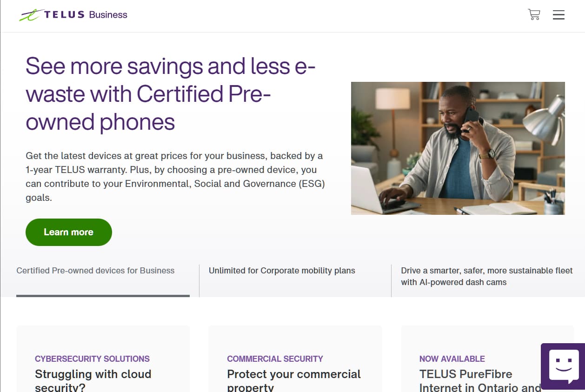Switch to Unlimited for Corporate mobility plans tab
The image size is (585, 392).
click(x=282, y=271)
